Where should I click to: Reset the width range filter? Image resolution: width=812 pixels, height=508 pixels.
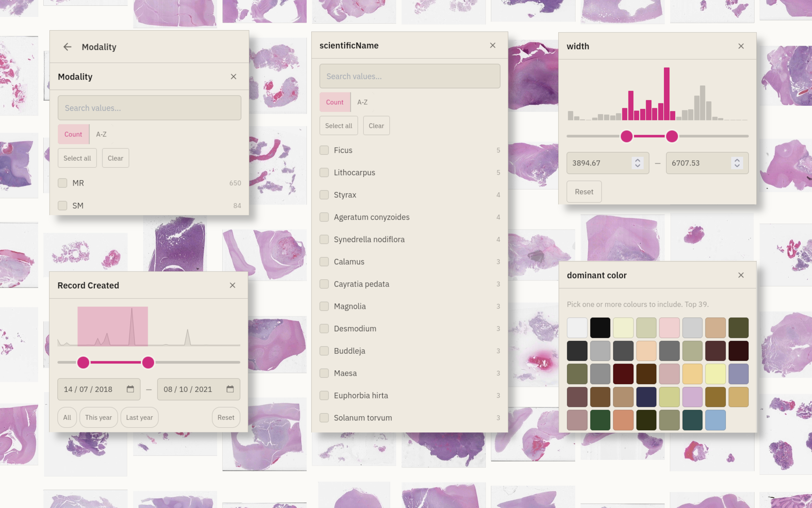tap(584, 192)
